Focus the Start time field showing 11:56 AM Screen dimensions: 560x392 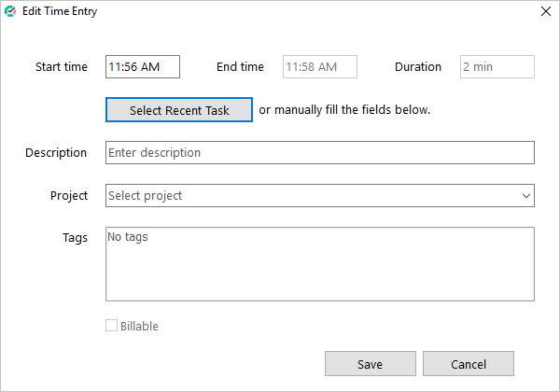143,67
